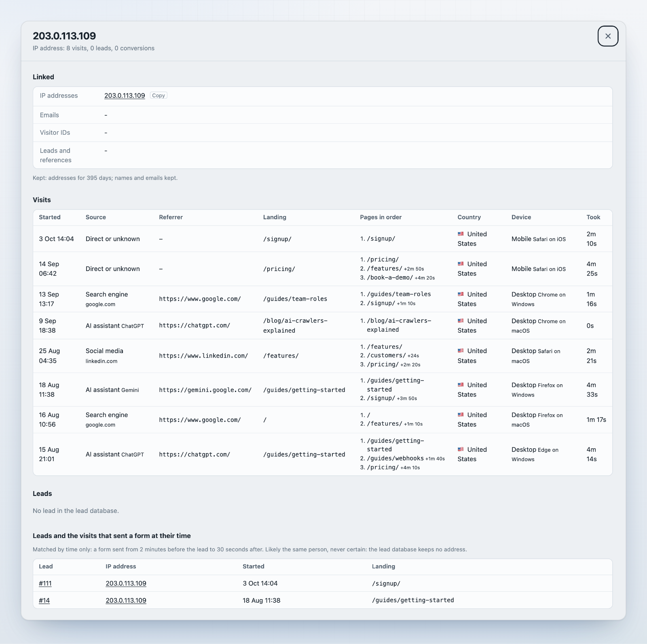Select 'Desktop Edge on Windows' device text
Viewport: 647px width, 644px height.
click(x=535, y=454)
